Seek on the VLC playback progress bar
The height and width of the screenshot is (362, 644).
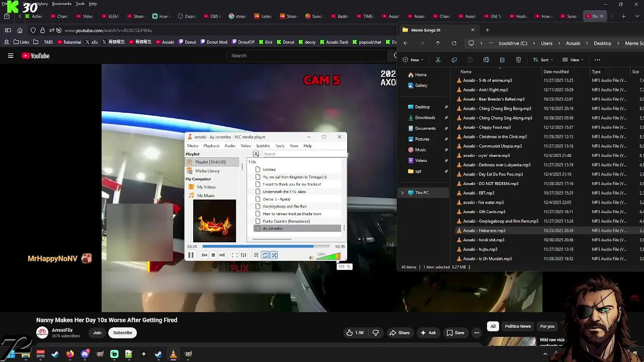pyautogui.click(x=266, y=246)
